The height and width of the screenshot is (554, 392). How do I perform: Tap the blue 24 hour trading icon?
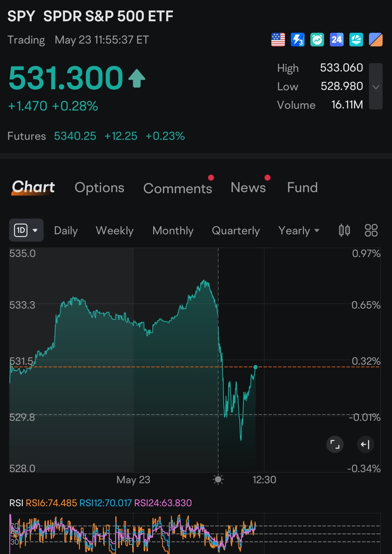[x=337, y=40]
